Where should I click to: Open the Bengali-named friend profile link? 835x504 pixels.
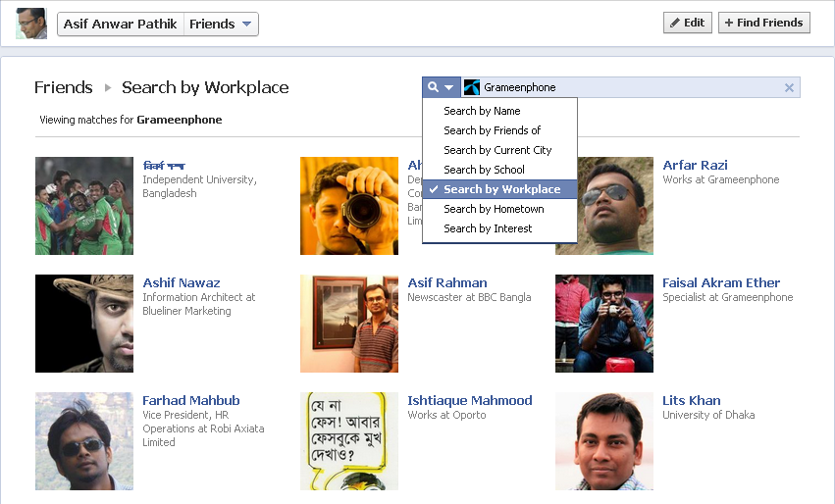(x=164, y=166)
